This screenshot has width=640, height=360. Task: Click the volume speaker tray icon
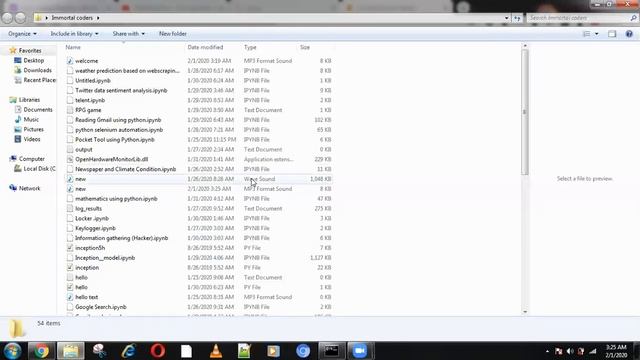tap(570, 351)
